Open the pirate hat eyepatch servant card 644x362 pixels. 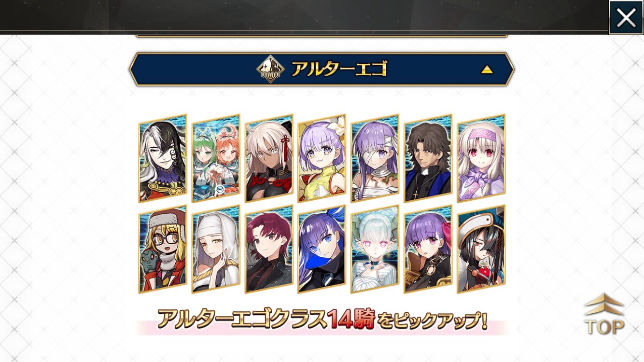(481, 250)
